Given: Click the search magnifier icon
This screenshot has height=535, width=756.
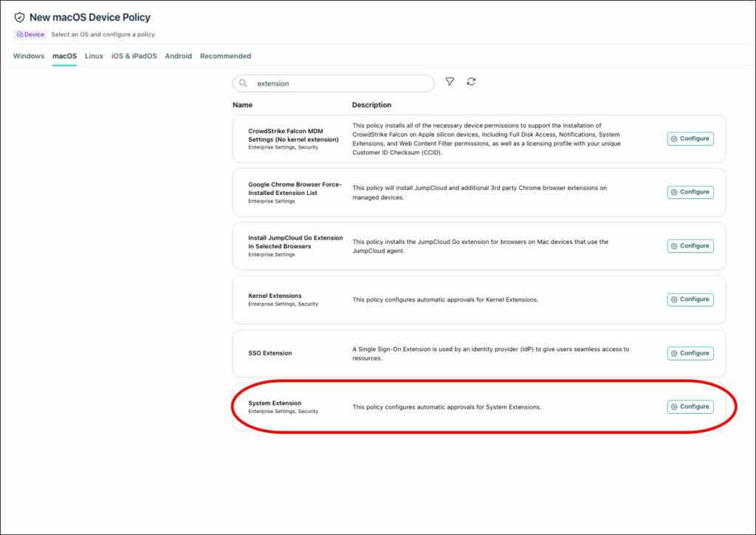Looking at the screenshot, I should pyautogui.click(x=244, y=83).
